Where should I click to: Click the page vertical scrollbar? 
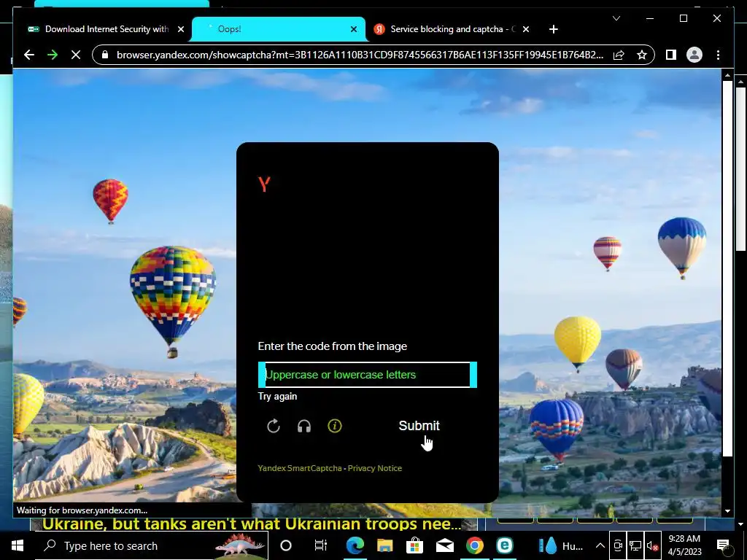click(727, 268)
